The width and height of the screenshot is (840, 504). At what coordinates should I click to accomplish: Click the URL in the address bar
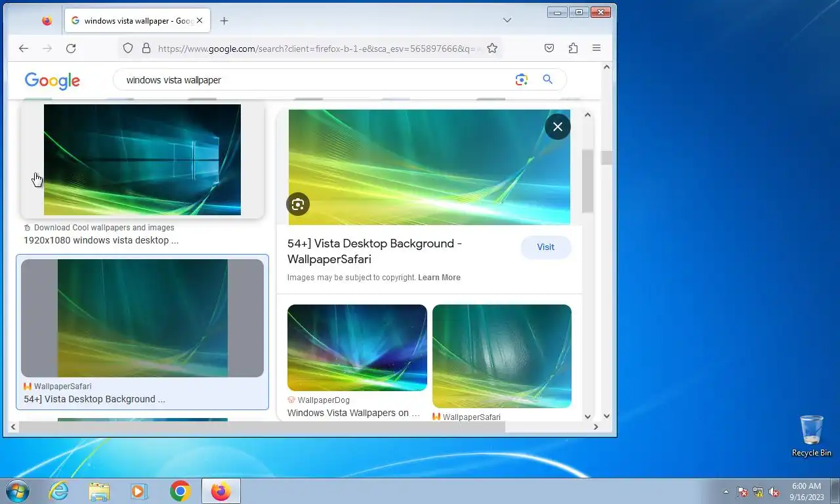tap(319, 48)
